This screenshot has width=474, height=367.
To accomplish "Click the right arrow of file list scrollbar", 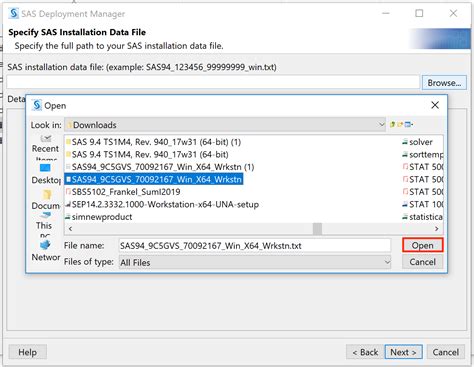I will 437,229.
